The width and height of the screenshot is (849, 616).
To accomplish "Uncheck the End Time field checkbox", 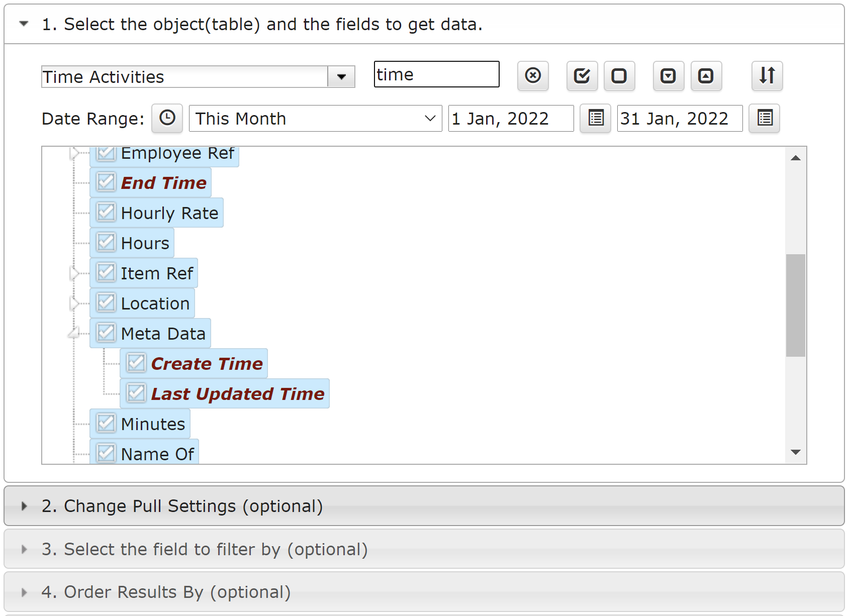I will pyautogui.click(x=106, y=182).
